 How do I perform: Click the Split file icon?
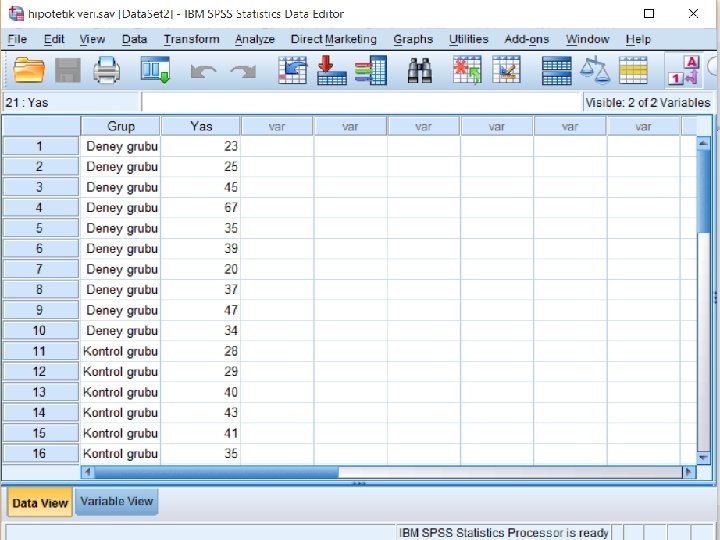point(557,70)
